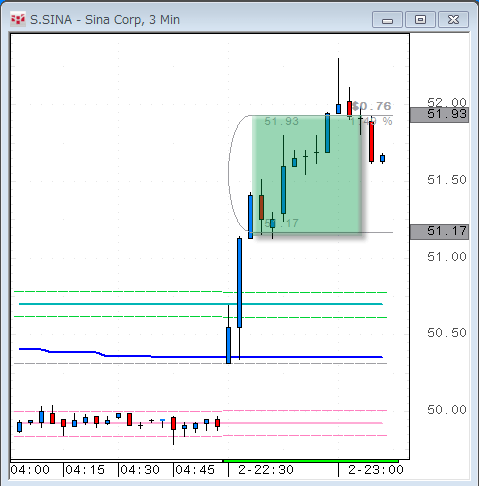Minimize the S.SINA chart window
This screenshot has width=479, height=486.
click(x=387, y=20)
